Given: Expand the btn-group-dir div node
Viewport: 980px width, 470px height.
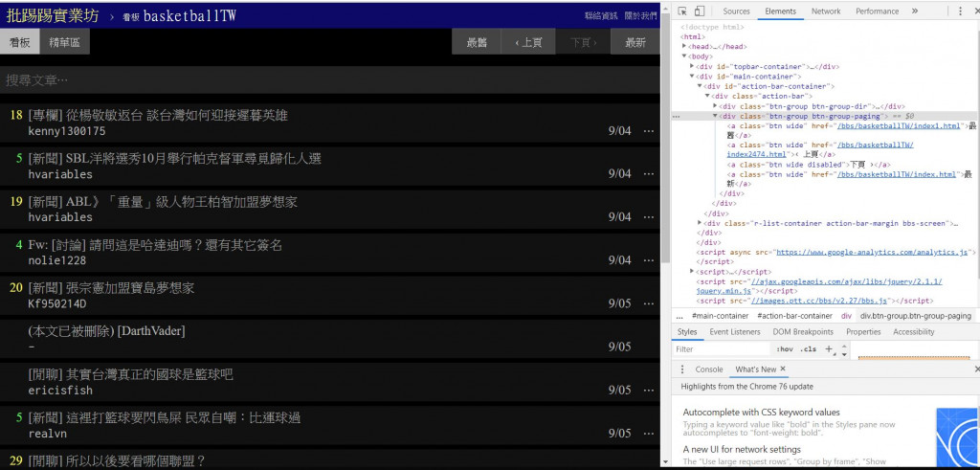Looking at the screenshot, I should [715, 106].
